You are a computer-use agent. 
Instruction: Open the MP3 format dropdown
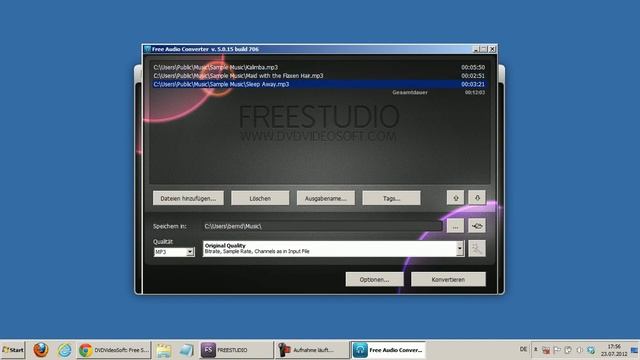[x=190, y=252]
